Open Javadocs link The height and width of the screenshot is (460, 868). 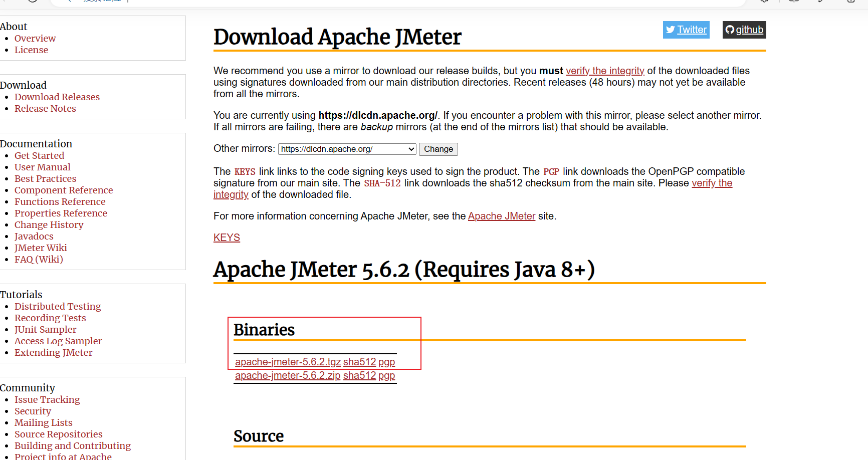click(34, 237)
